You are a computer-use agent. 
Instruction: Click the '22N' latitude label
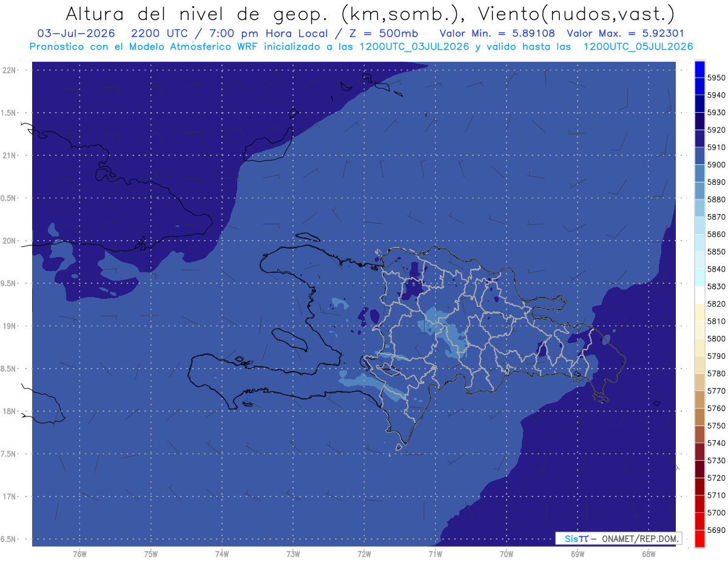pos(10,70)
